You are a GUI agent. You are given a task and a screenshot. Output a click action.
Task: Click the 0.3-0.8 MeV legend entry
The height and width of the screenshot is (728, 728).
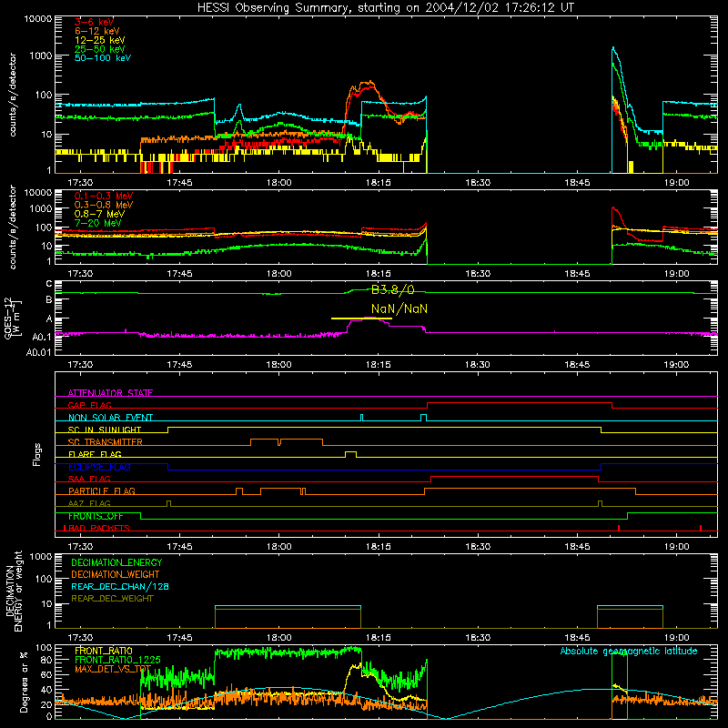(104, 205)
